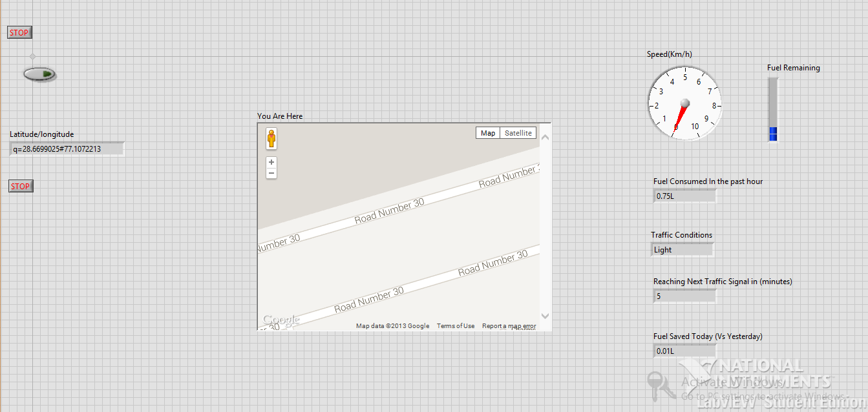Click the Google logo on the map
The width and height of the screenshot is (868, 412).
281,319
